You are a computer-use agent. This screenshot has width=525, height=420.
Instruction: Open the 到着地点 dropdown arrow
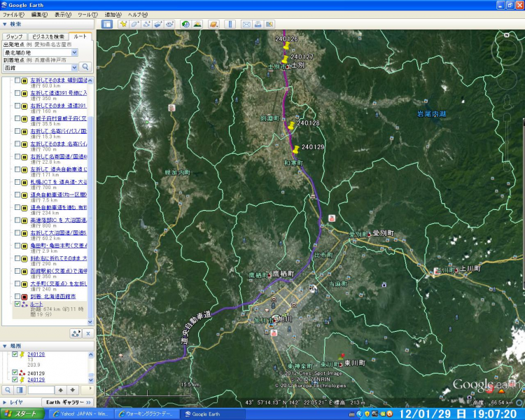click(x=74, y=68)
